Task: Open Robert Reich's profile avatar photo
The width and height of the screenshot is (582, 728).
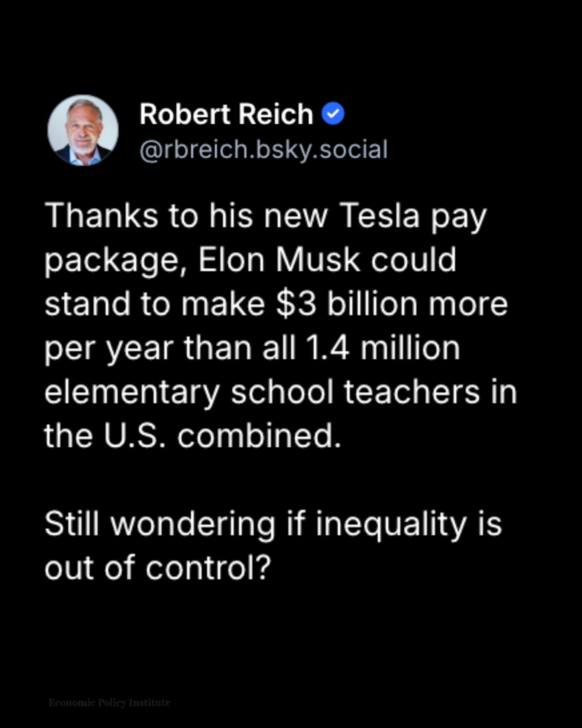Action: click(83, 130)
